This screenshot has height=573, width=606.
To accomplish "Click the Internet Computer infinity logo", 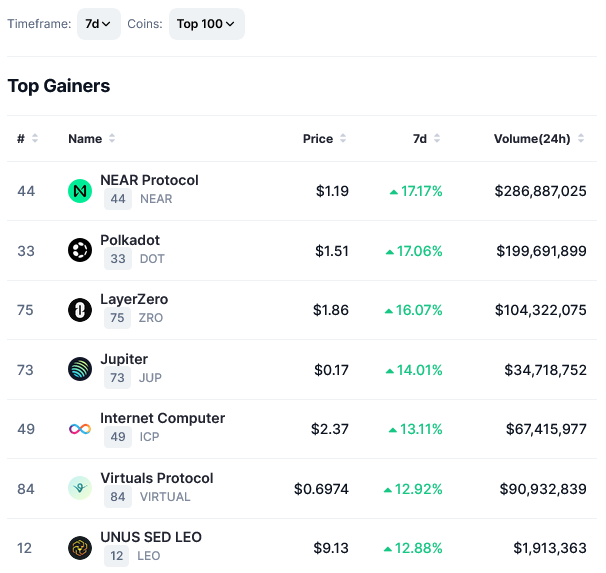I will point(80,429).
